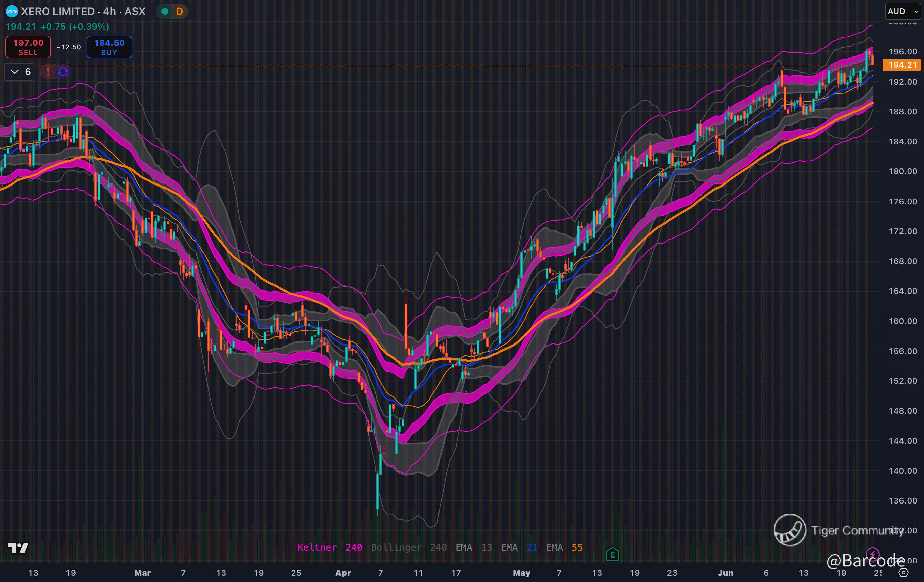Click the Xero company logo icon
Screen dimensions: 924x582
[x=12, y=11]
